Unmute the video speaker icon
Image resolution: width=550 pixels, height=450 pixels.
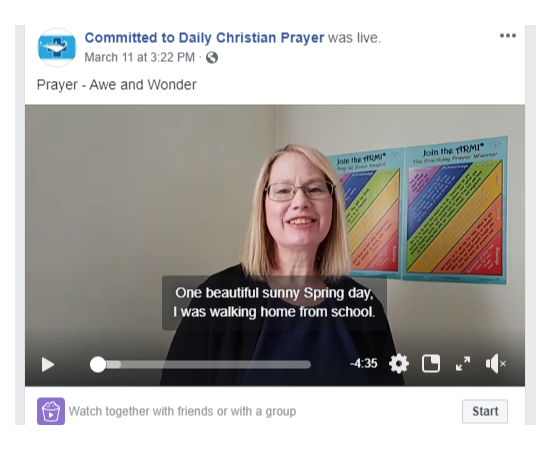(495, 364)
